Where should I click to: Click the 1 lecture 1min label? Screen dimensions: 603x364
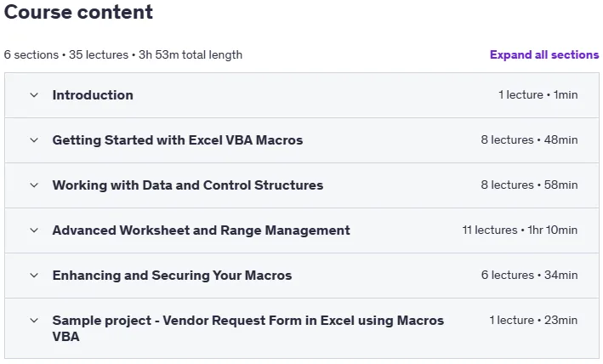point(538,94)
